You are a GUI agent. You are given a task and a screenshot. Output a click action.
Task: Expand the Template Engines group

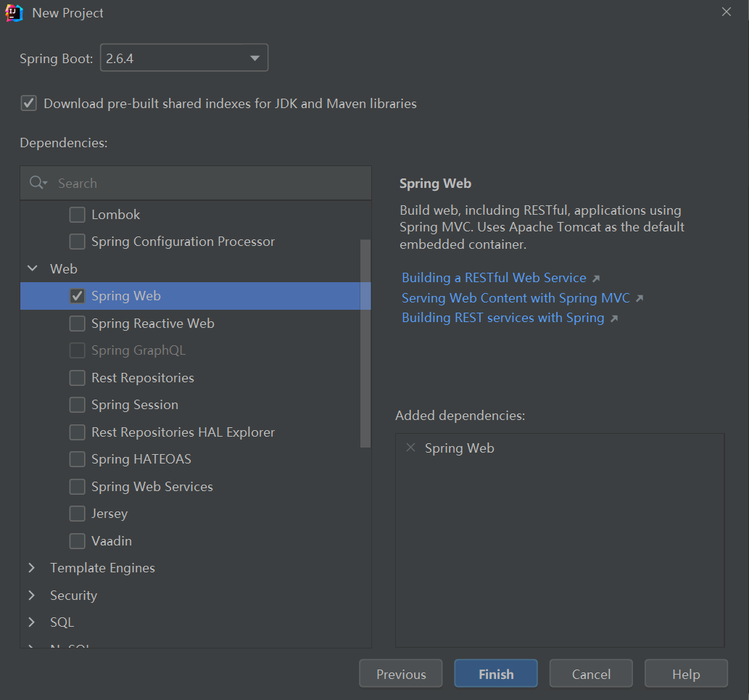coord(32,568)
